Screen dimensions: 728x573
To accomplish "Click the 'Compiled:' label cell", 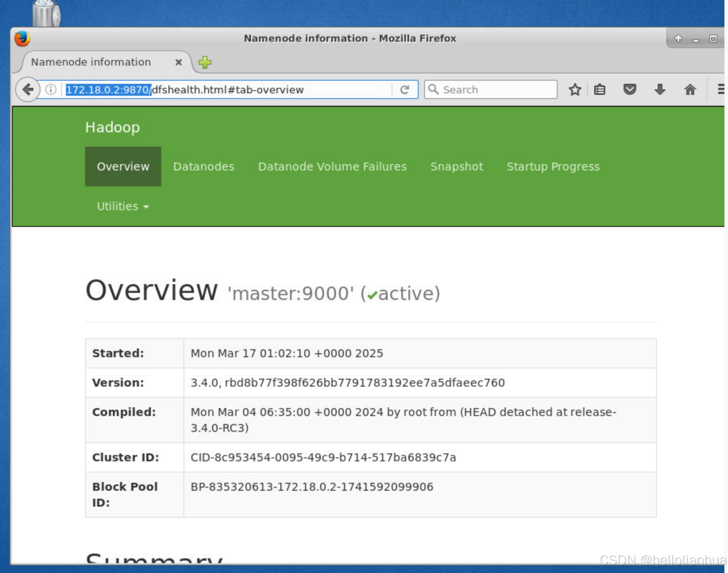I will click(x=134, y=420).
